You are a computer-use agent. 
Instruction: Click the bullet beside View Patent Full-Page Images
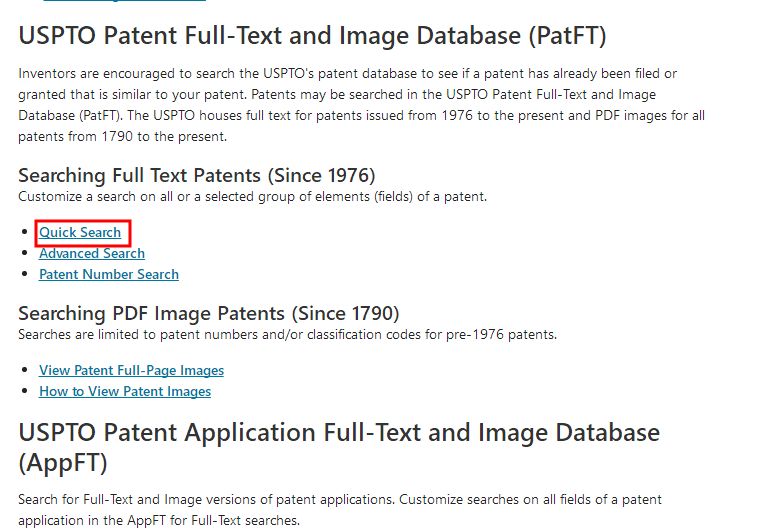coord(25,370)
